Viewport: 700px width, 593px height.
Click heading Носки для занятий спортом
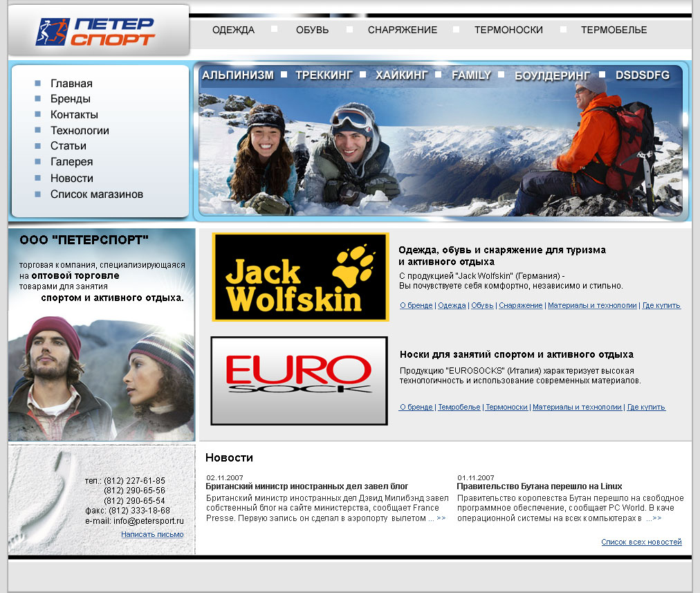pos(517,354)
